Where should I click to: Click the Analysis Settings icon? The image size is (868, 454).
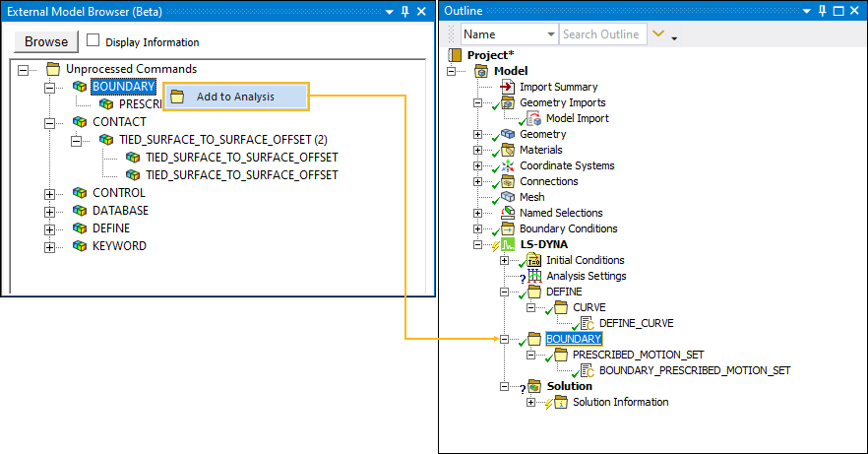[x=534, y=276]
